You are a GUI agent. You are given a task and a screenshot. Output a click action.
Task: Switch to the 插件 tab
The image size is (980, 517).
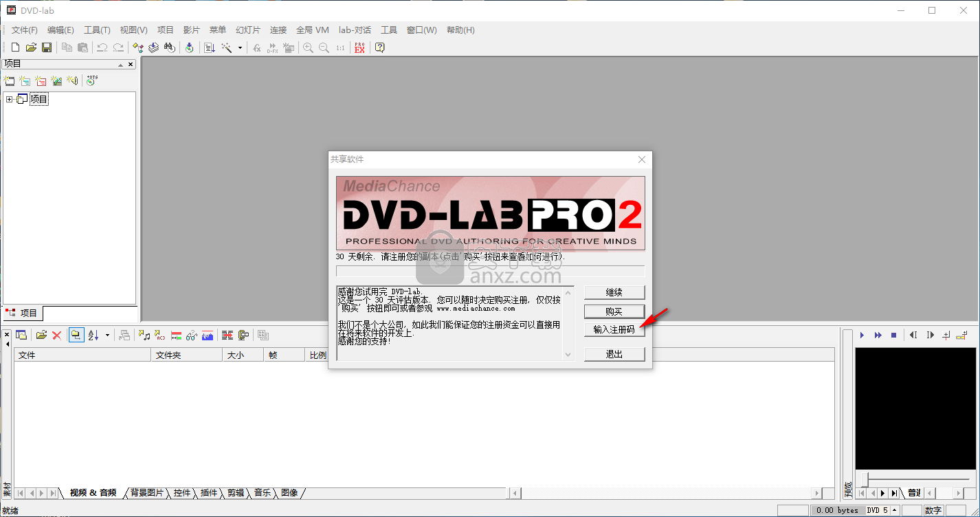coord(209,493)
